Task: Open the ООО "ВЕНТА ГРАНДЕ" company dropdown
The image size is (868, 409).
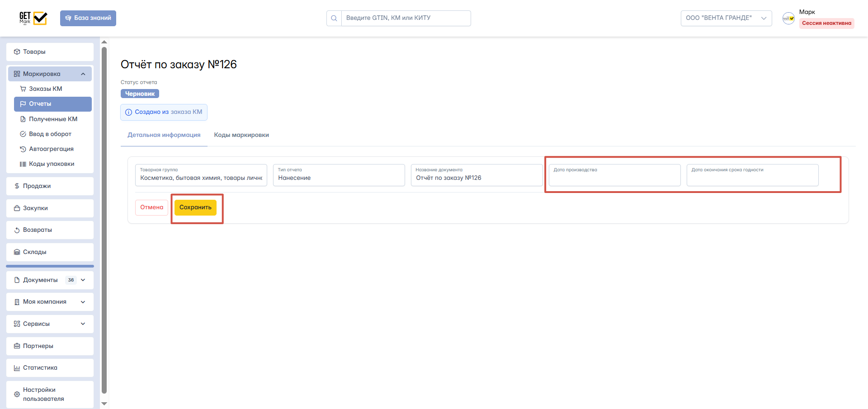Action: (x=726, y=18)
